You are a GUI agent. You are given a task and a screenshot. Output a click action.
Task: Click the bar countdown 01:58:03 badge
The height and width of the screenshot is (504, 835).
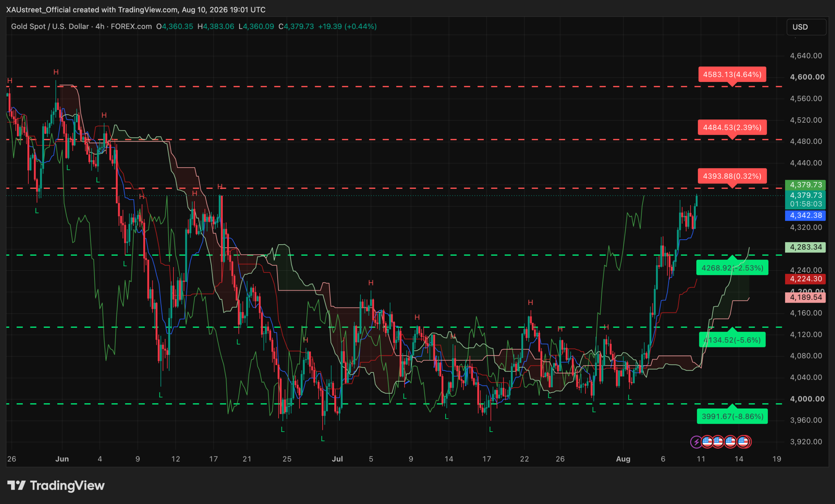806,204
